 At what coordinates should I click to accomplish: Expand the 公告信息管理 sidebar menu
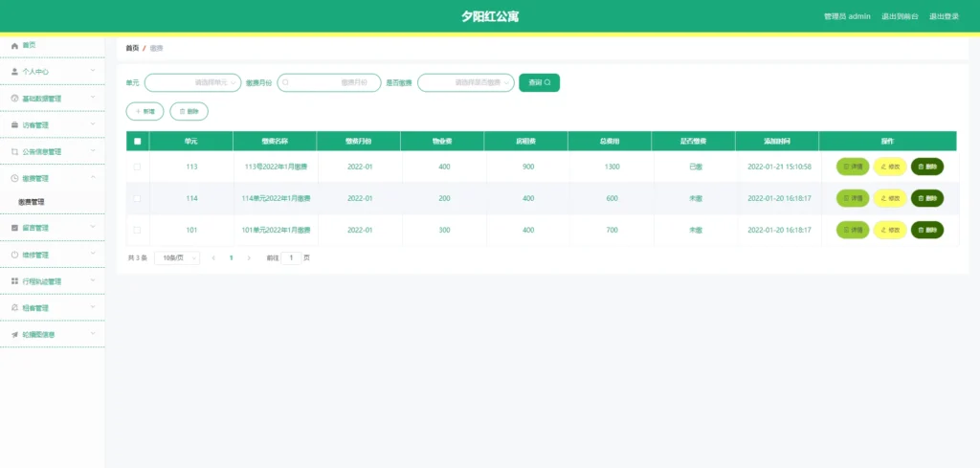tap(52, 151)
